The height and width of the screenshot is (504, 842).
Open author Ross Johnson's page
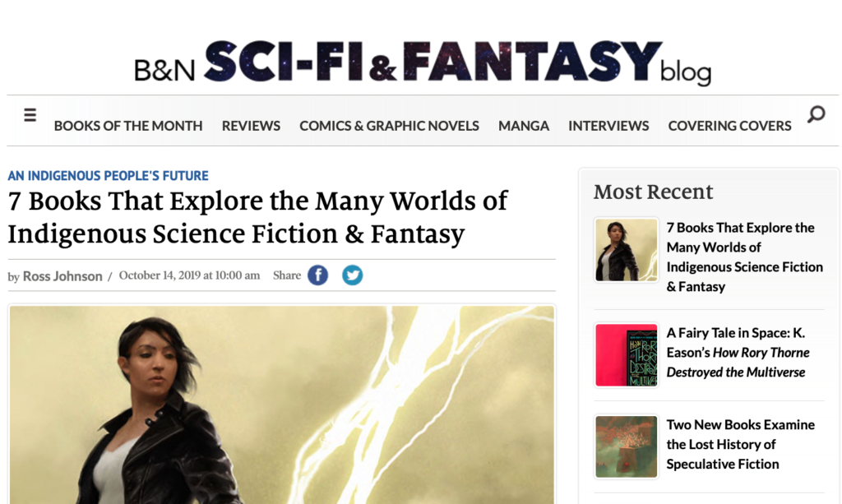click(x=62, y=276)
